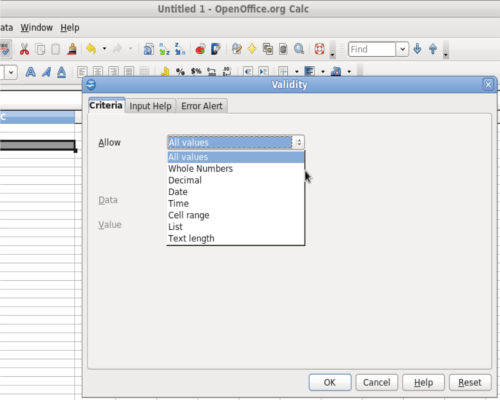Screen dimensions: 500x400
Task: Open the Hyperlink dialog icon
Action: point(148,49)
